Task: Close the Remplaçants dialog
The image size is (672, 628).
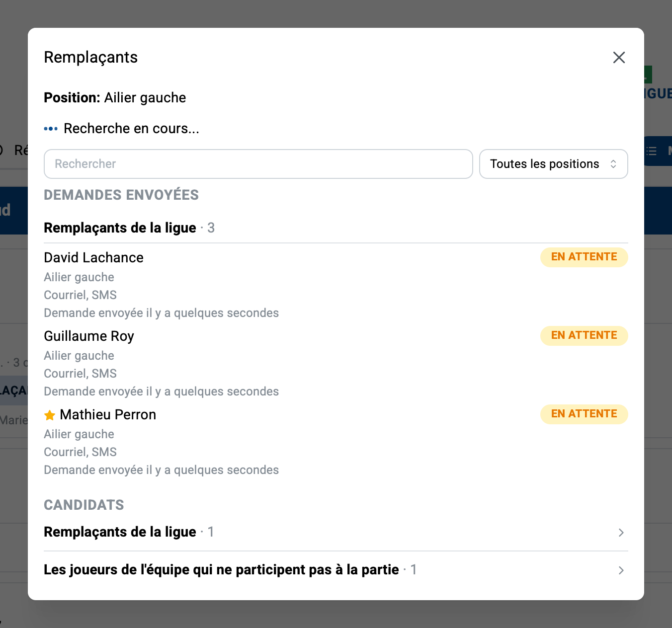Action: (x=619, y=58)
